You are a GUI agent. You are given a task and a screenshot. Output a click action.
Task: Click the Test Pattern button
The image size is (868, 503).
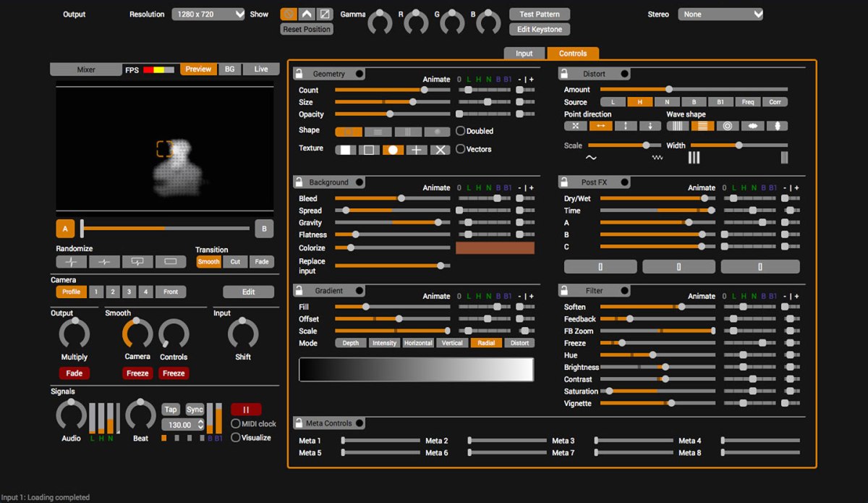click(540, 14)
